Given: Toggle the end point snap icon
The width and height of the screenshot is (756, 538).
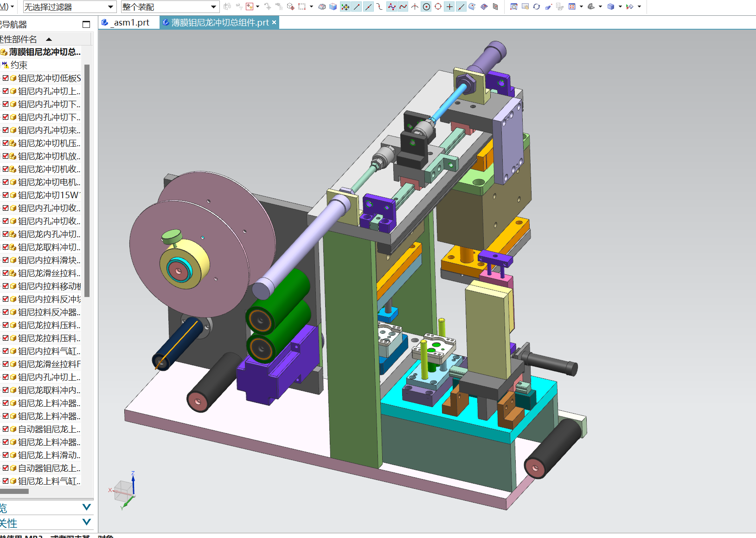Looking at the screenshot, I should 357,6.
